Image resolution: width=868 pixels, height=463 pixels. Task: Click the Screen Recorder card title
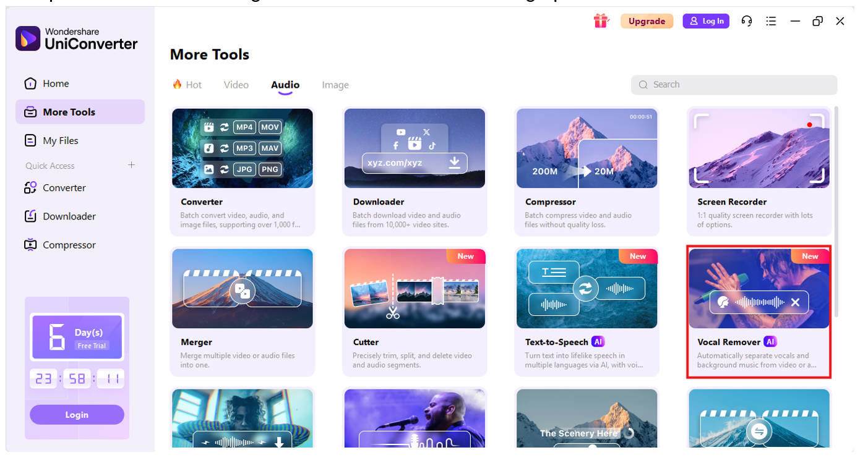click(x=732, y=202)
